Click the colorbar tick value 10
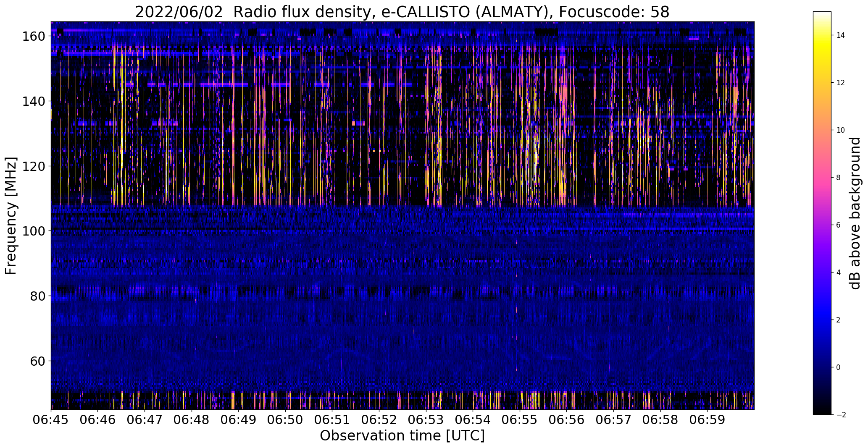The image size is (868, 448). [841, 130]
